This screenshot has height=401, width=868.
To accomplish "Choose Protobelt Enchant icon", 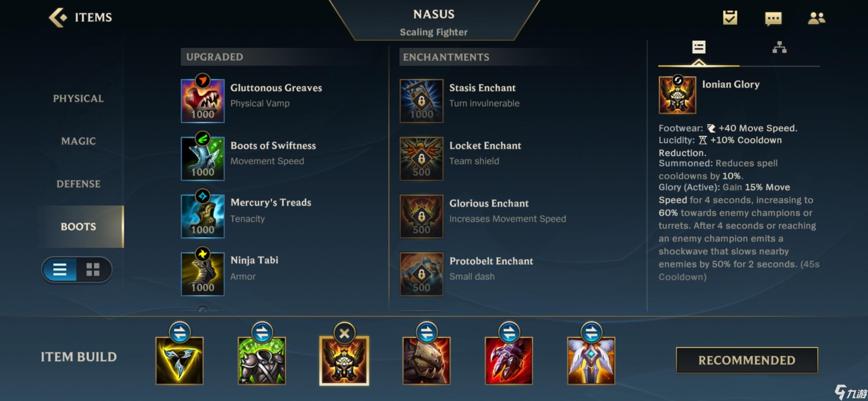I will pyautogui.click(x=421, y=274).
